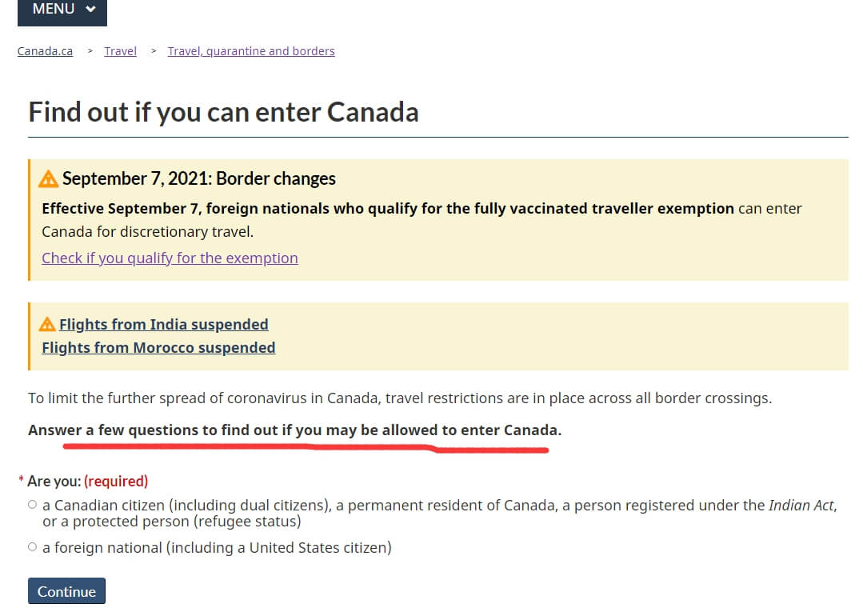
Task: Open Flights from Morocco suspended link
Action: (158, 348)
